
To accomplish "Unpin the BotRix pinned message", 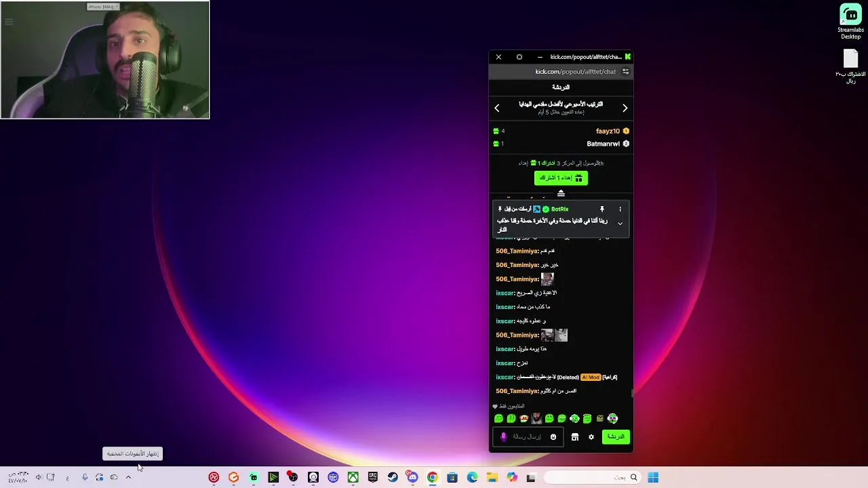I will [601, 209].
